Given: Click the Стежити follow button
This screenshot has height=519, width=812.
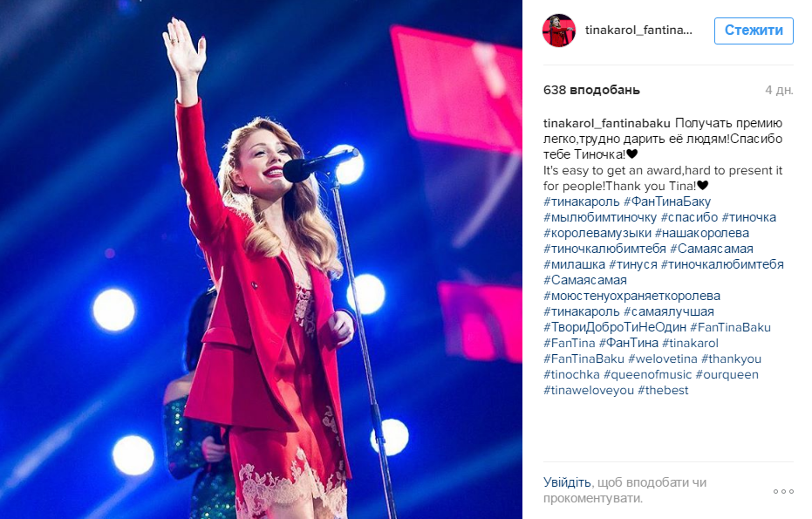Looking at the screenshot, I should pyautogui.click(x=754, y=31).
